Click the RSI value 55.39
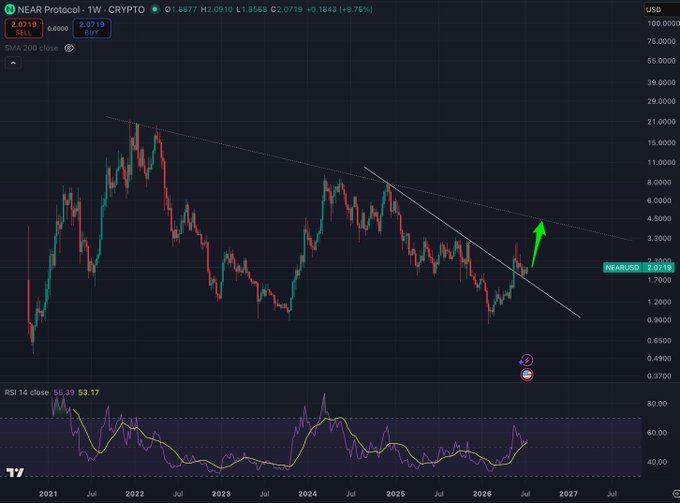The width and height of the screenshot is (680, 503). tap(64, 392)
